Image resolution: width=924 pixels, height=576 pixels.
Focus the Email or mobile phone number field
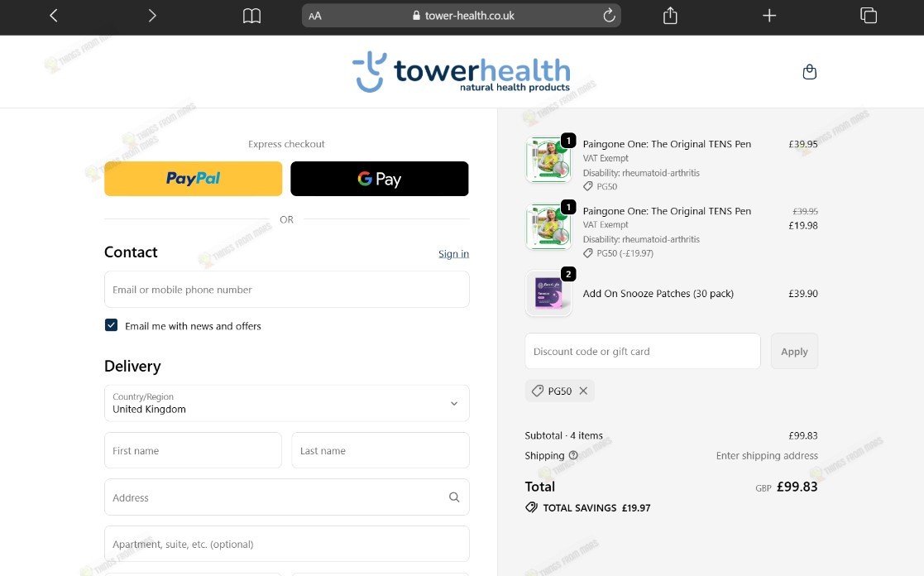pyautogui.click(x=287, y=290)
